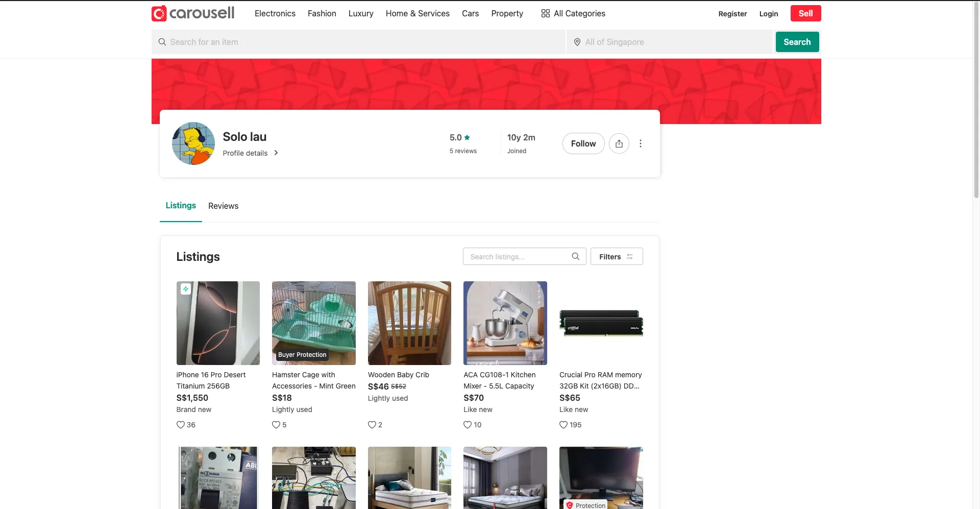This screenshot has width=980, height=509.
Task: Click the 5 reviews text
Action: point(463,151)
